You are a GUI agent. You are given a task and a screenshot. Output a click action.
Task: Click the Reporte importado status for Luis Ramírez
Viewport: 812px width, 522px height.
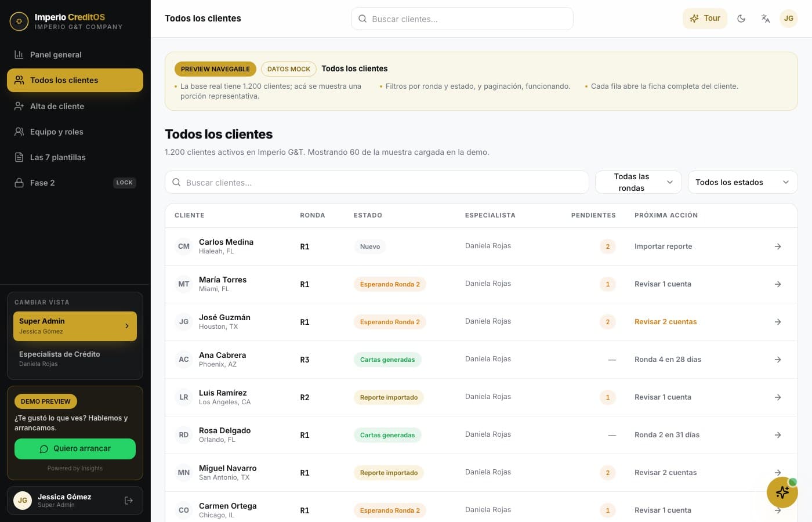coord(389,397)
